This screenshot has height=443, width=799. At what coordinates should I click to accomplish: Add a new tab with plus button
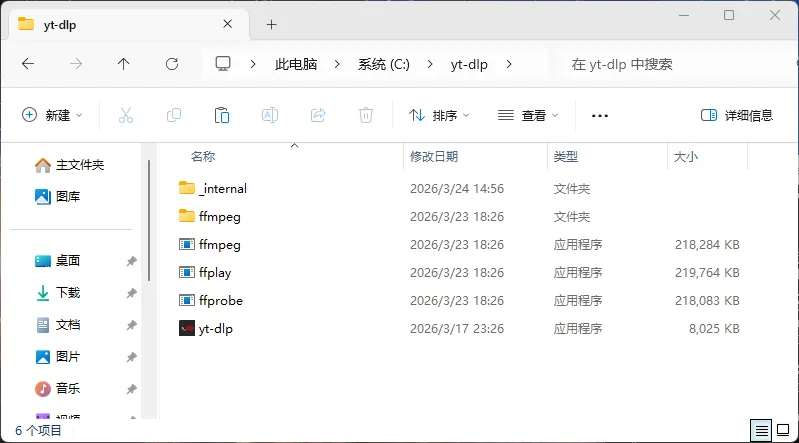(x=272, y=24)
